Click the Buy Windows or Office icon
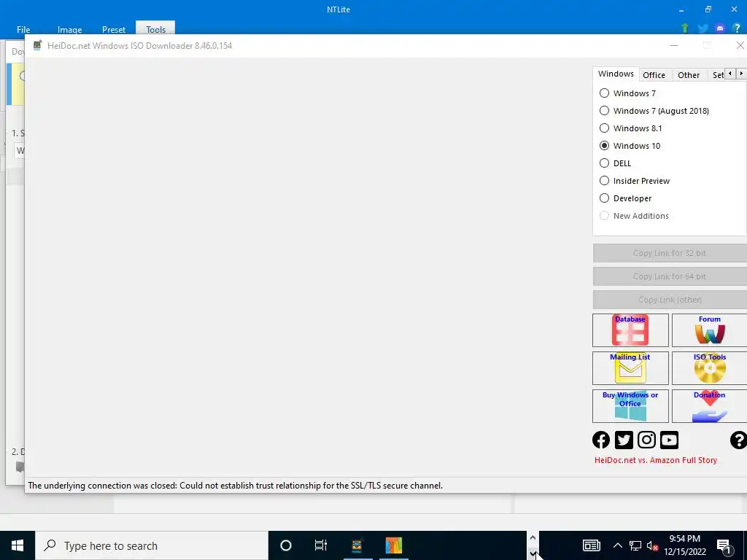Viewport: 747px width, 560px height. pyautogui.click(x=630, y=406)
